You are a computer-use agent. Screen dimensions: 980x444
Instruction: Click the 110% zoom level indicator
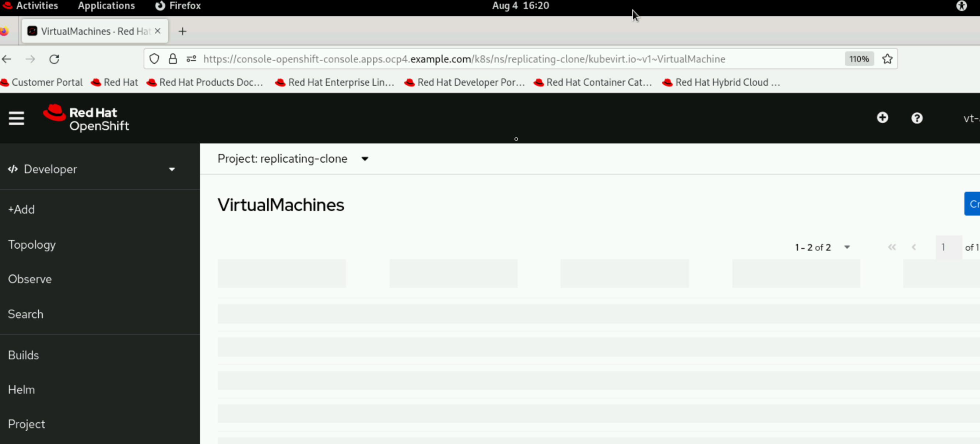(x=858, y=59)
